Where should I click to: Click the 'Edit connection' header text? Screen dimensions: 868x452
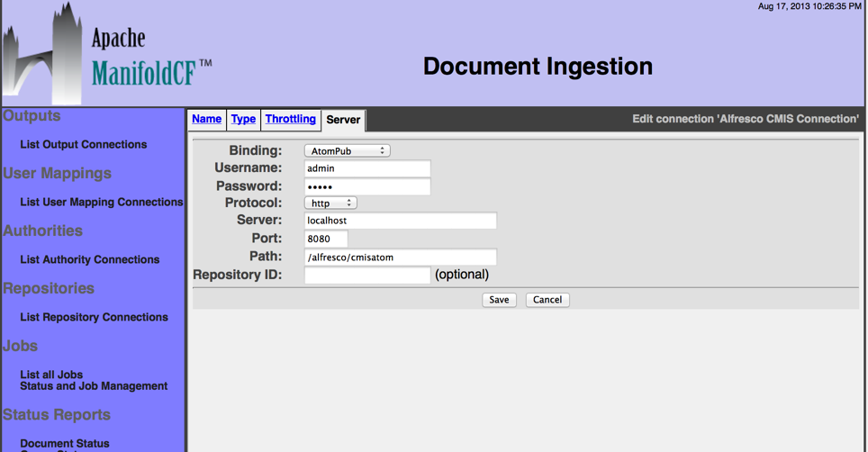pos(746,119)
